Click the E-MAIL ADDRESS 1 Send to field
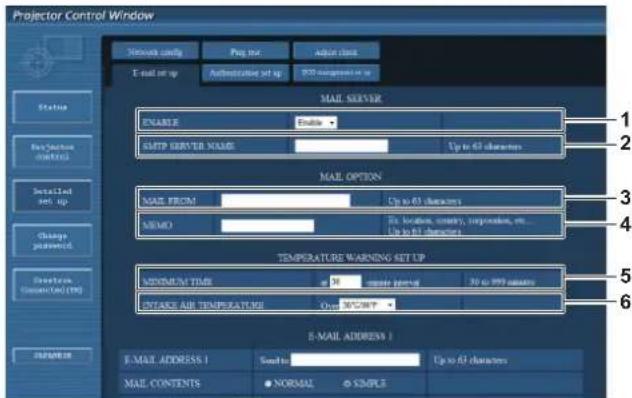 [355, 360]
